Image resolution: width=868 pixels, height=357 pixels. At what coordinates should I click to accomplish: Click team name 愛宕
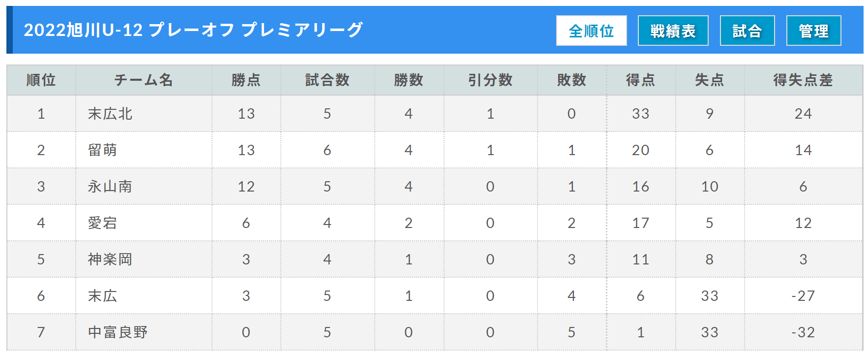[x=102, y=223]
